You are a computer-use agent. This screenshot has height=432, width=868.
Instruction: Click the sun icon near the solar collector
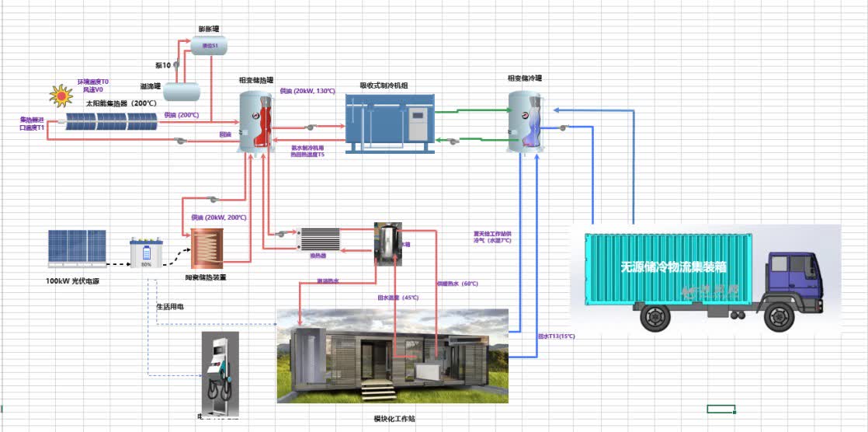coord(61,96)
